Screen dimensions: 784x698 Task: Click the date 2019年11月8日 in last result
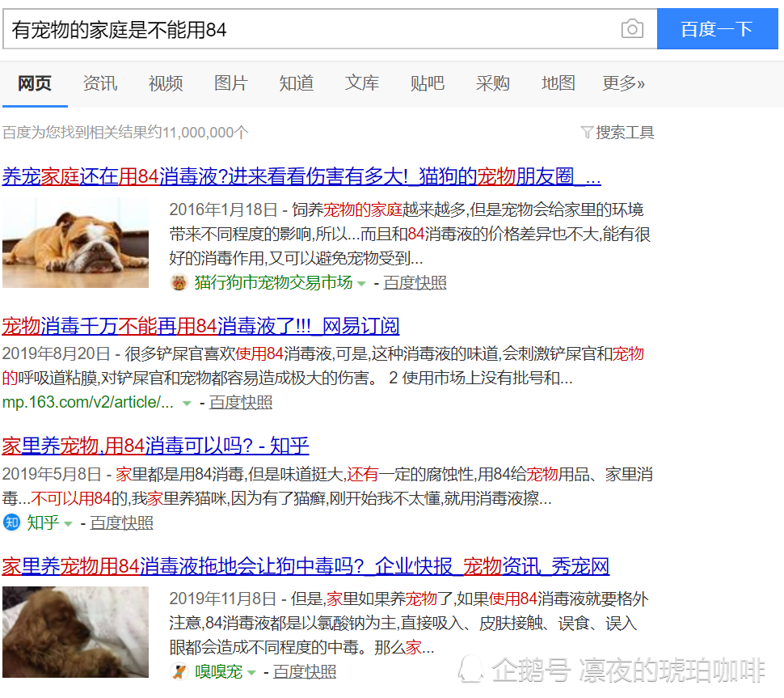[223, 599]
